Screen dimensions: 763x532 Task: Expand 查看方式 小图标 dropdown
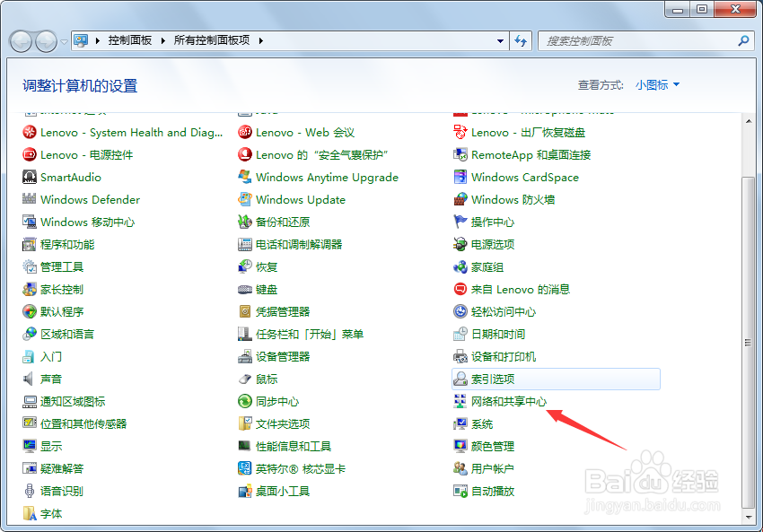coord(657,85)
